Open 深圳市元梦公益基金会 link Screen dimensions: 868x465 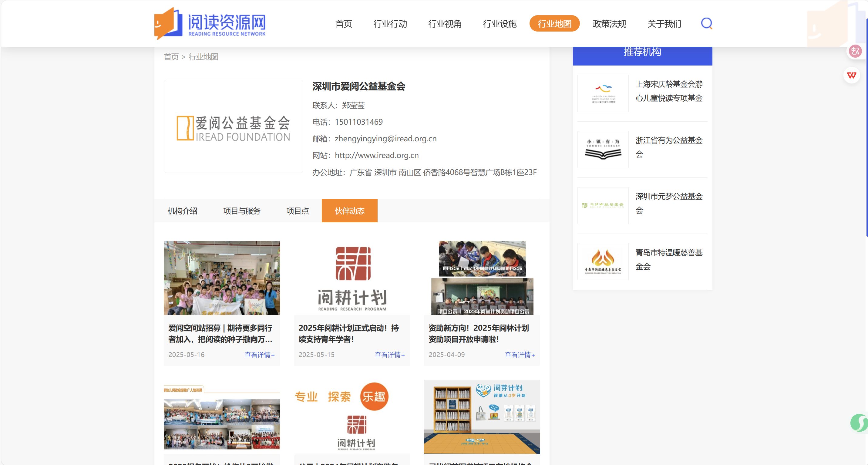[669, 204]
